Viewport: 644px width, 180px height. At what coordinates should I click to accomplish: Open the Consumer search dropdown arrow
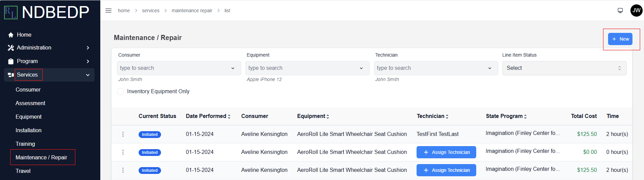click(233, 68)
